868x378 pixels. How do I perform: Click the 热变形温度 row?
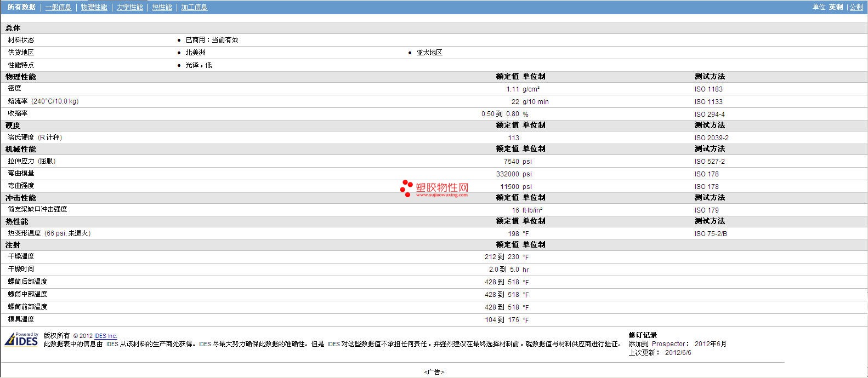click(434, 233)
